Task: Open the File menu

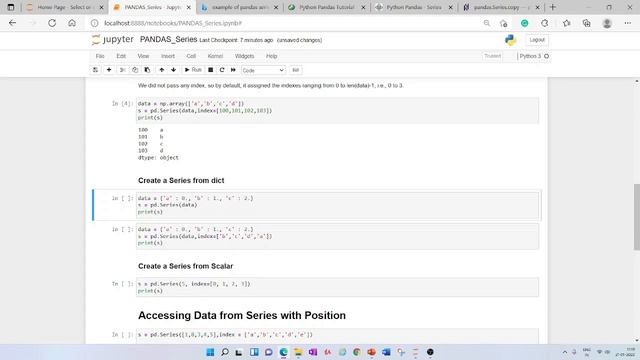Action: (x=100, y=56)
